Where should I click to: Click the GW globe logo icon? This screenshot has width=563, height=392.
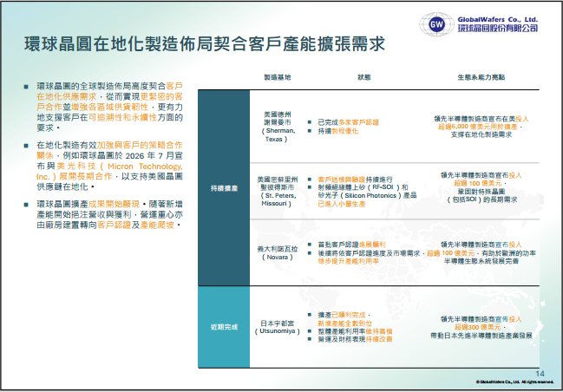(x=436, y=24)
